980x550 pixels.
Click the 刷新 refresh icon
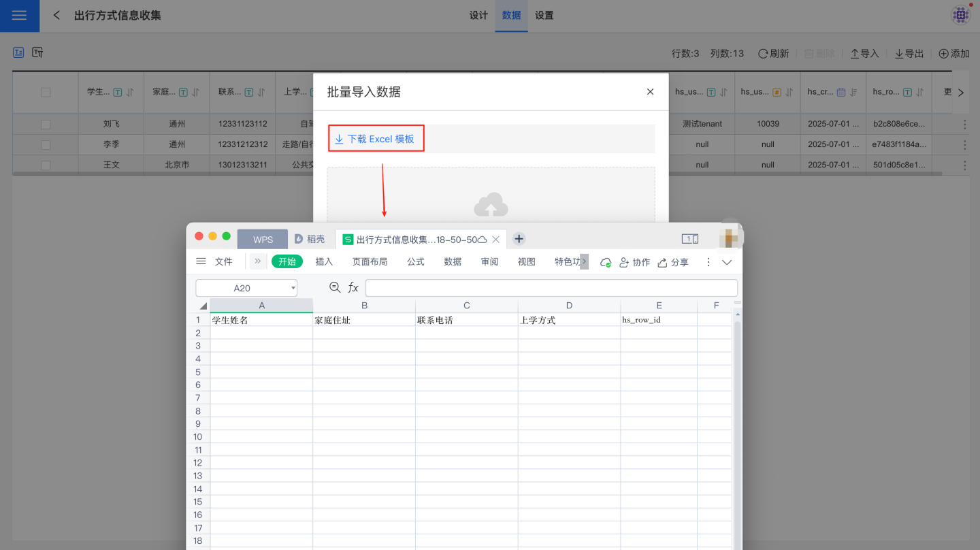tap(763, 54)
